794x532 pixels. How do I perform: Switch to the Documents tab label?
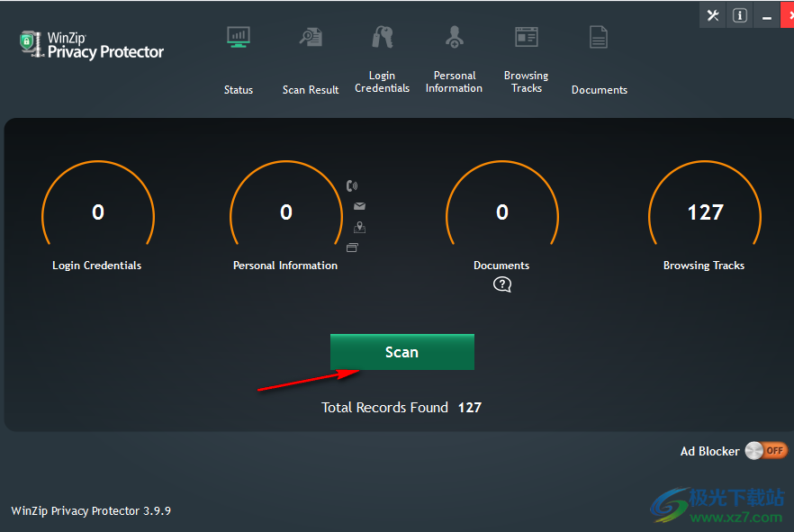[599, 90]
